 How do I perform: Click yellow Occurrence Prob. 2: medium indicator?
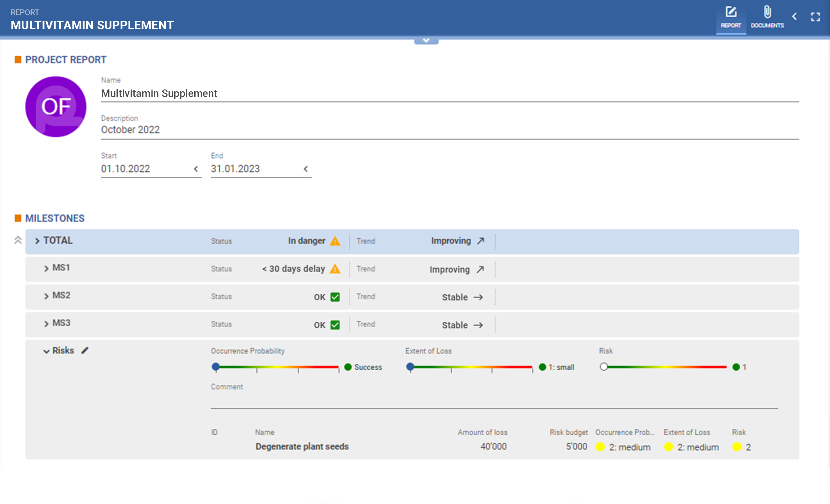click(600, 447)
